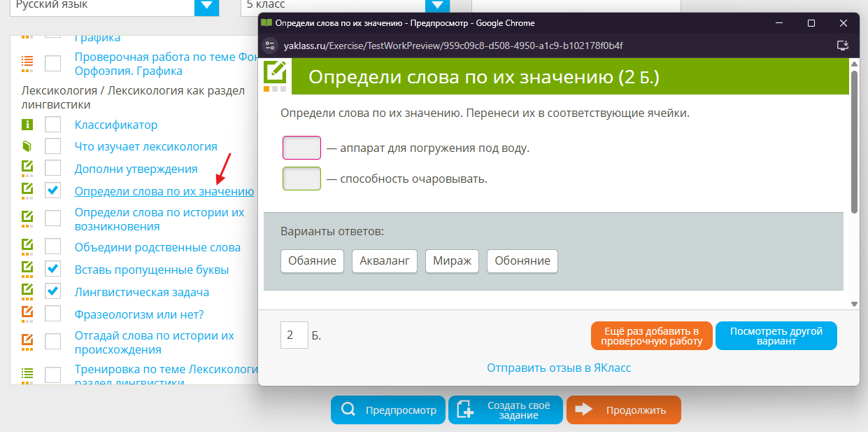Select the Мираж answer tile
868x432 pixels.
pyautogui.click(x=452, y=261)
